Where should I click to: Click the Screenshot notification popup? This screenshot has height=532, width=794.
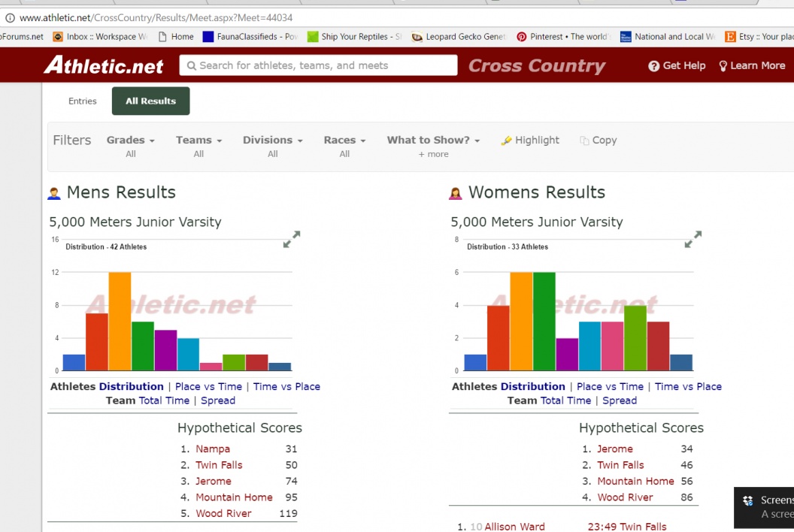click(764, 508)
